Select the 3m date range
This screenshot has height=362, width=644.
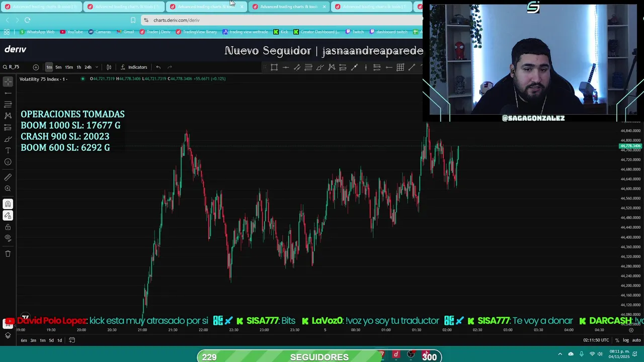(33, 340)
